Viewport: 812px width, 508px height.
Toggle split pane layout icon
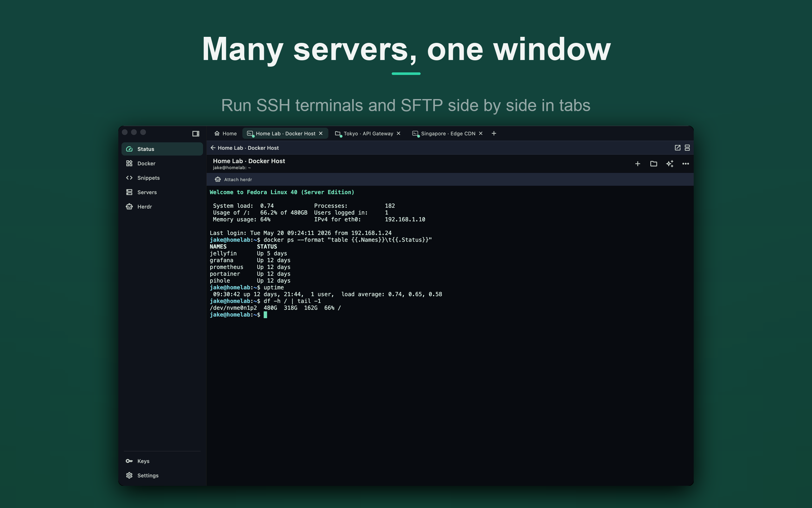coord(687,148)
